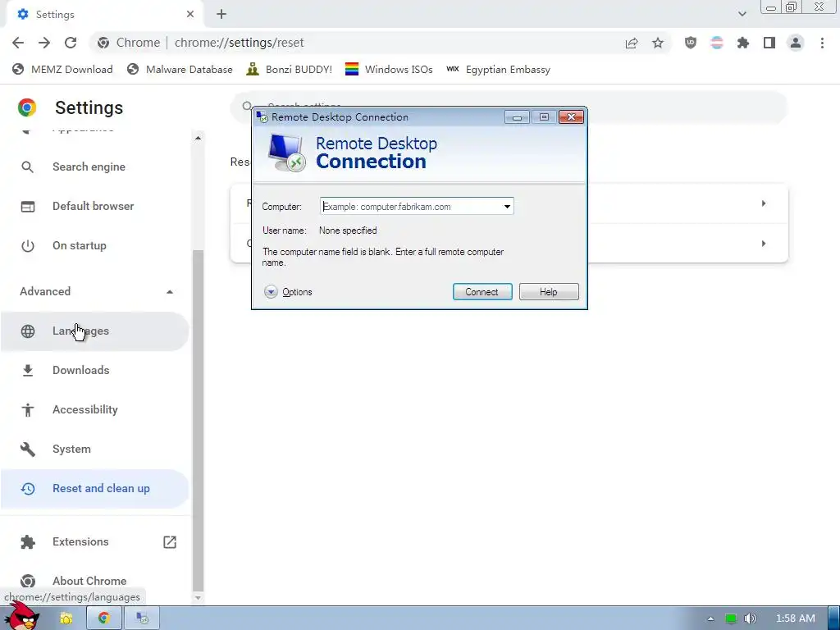
Task: Collapse the Advanced settings section
Action: click(169, 291)
